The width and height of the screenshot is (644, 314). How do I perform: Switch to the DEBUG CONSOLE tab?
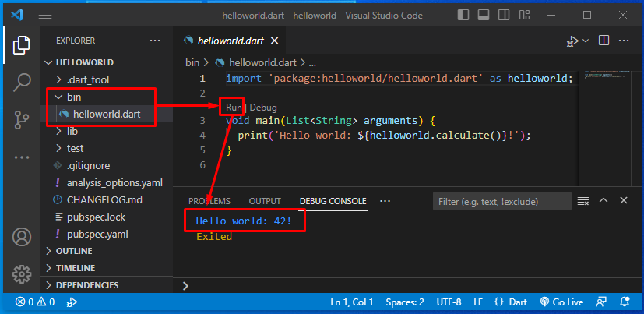333,201
